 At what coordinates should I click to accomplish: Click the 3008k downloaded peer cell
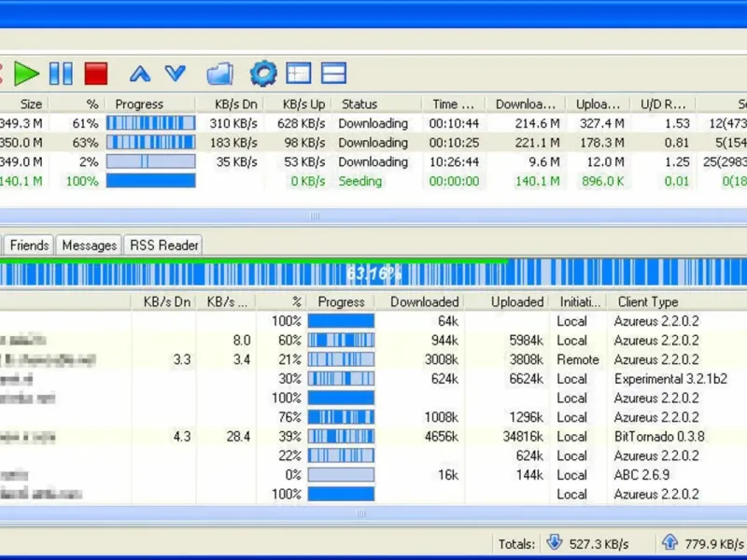coord(441,360)
